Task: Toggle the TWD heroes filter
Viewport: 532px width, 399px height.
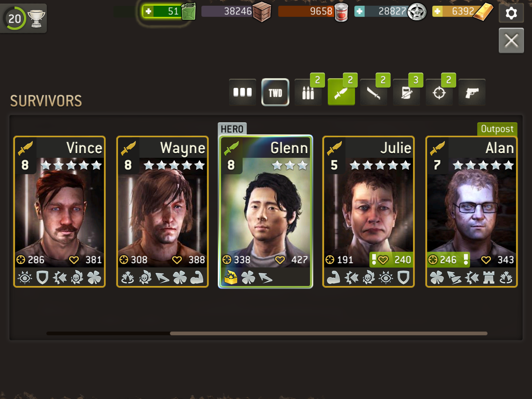Action: pos(275,92)
